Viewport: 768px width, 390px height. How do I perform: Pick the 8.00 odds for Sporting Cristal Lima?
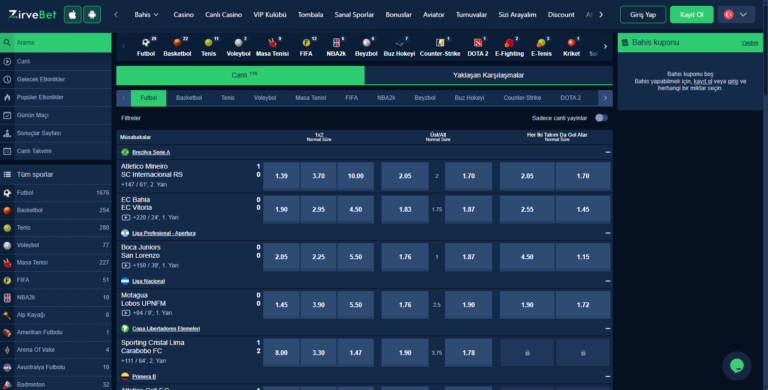(x=281, y=353)
